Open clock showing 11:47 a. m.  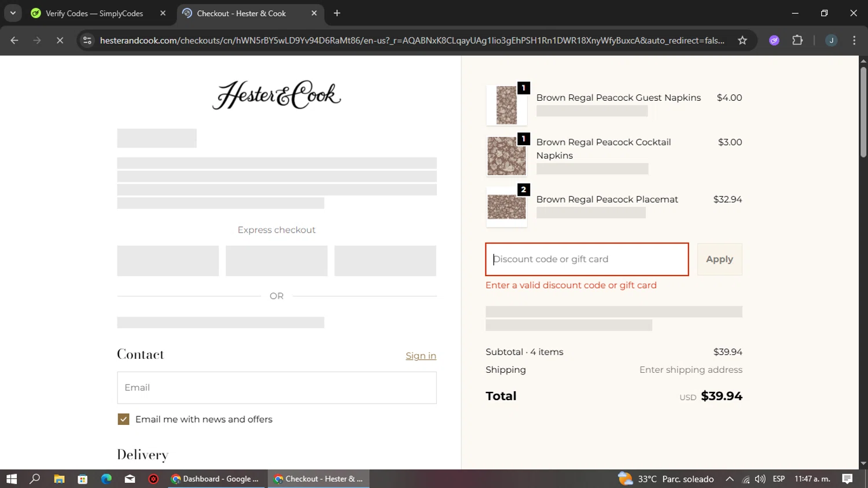pos(812,479)
